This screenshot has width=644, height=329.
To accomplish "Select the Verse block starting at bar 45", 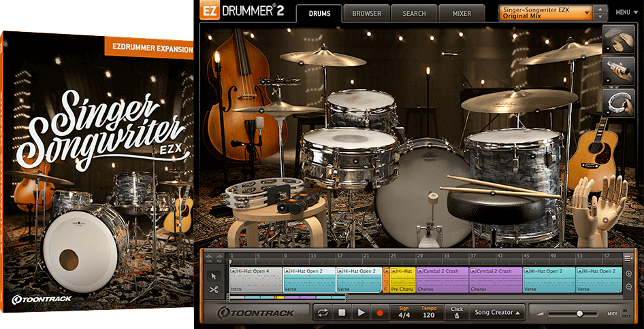I will pyautogui.click(x=549, y=280).
